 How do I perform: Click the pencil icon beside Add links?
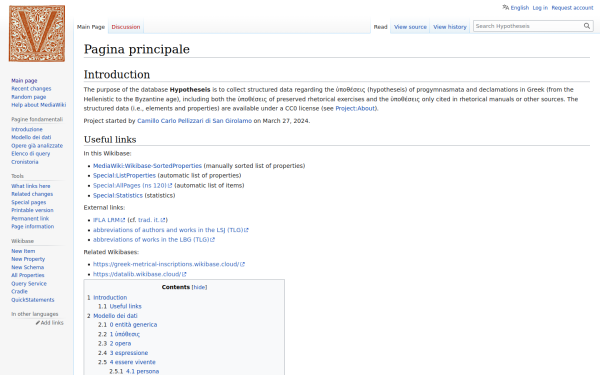tap(38, 323)
